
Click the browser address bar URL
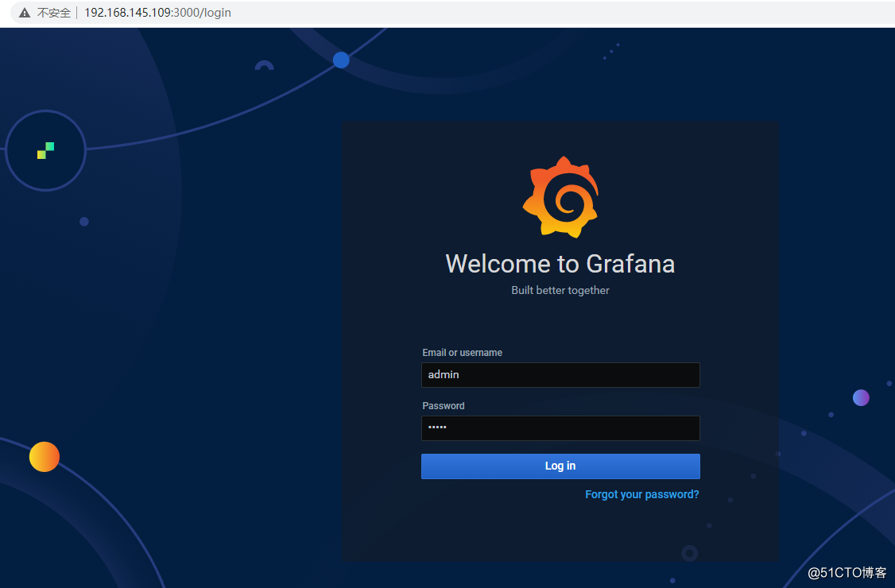pyautogui.click(x=157, y=13)
